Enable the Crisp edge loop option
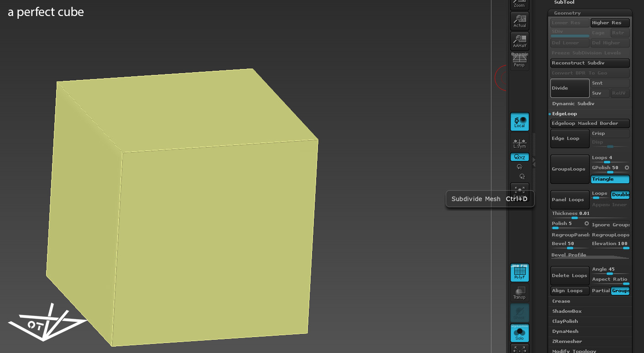 610,134
